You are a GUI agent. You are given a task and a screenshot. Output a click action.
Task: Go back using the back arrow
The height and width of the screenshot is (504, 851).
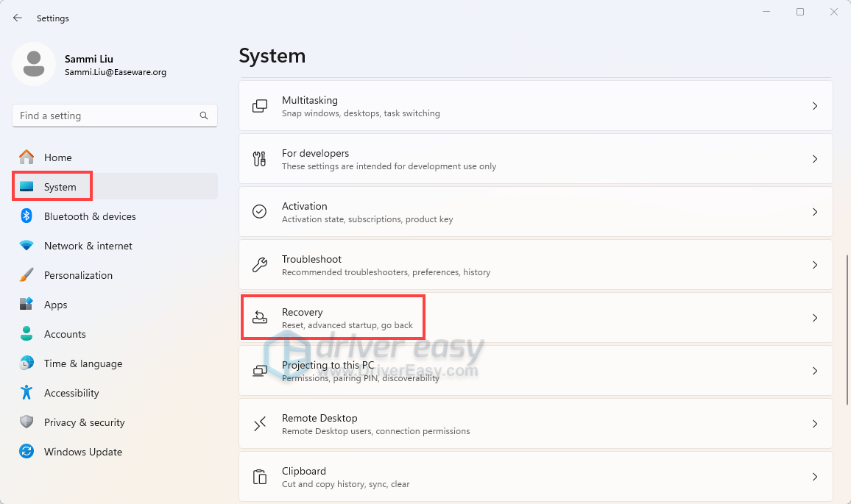17,18
